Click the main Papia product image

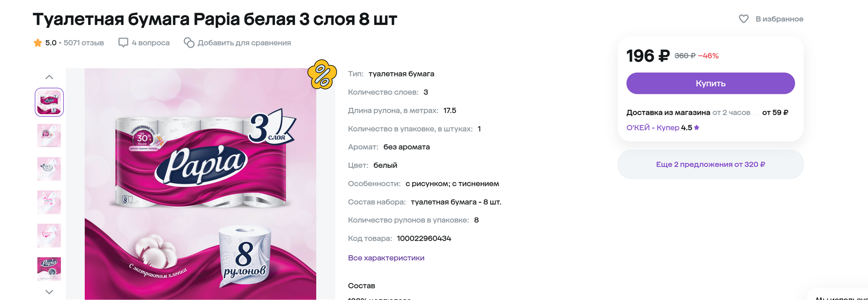coord(200,184)
